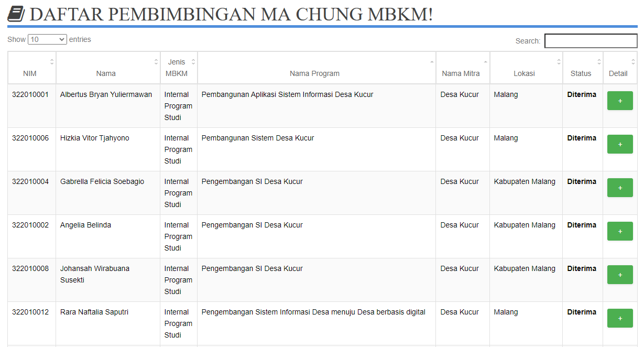The image size is (644, 347).
Task: Sort by Nama Mitra column header
Action: [x=463, y=68]
